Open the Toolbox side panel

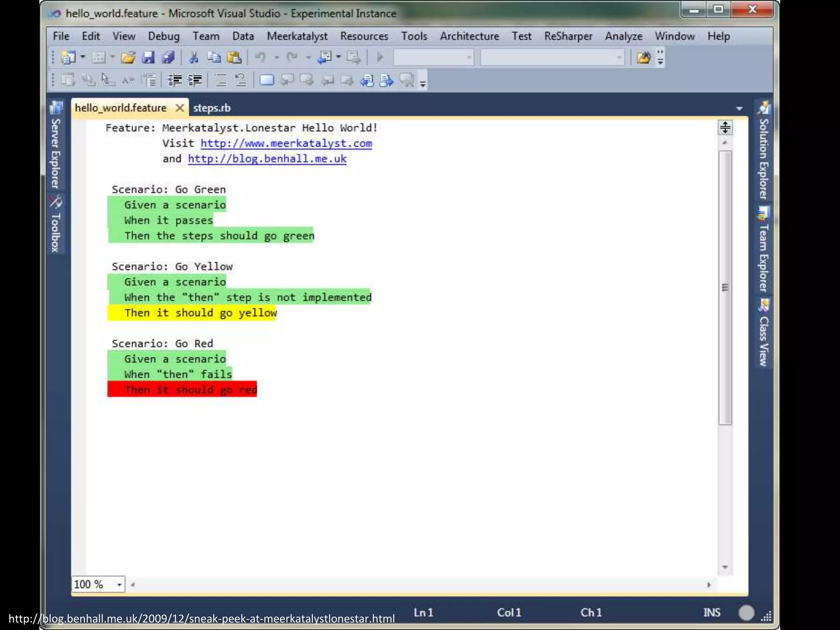pos(56,225)
